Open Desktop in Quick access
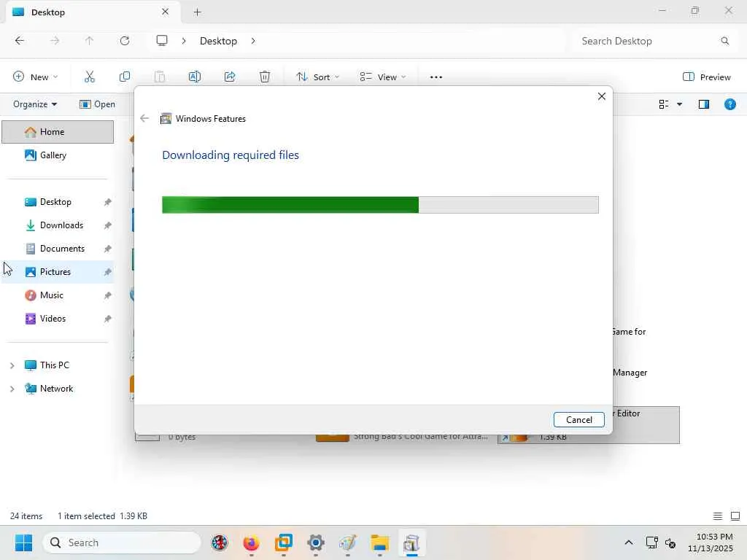The height and width of the screenshot is (560, 747). [55, 201]
